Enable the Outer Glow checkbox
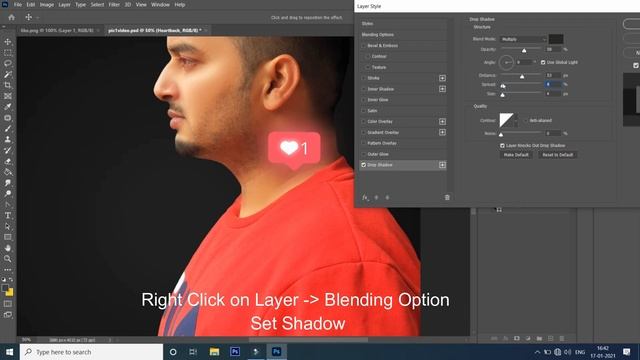640x360 pixels. point(363,154)
